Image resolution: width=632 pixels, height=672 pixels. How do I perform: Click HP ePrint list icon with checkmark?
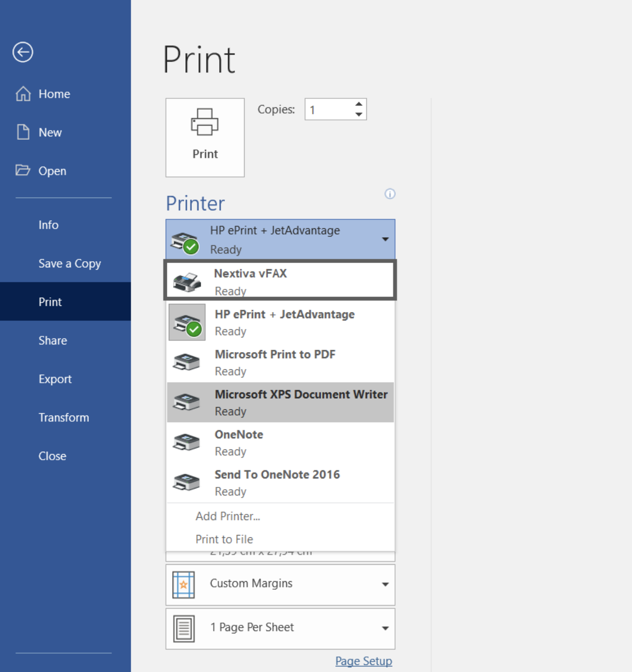tap(187, 322)
